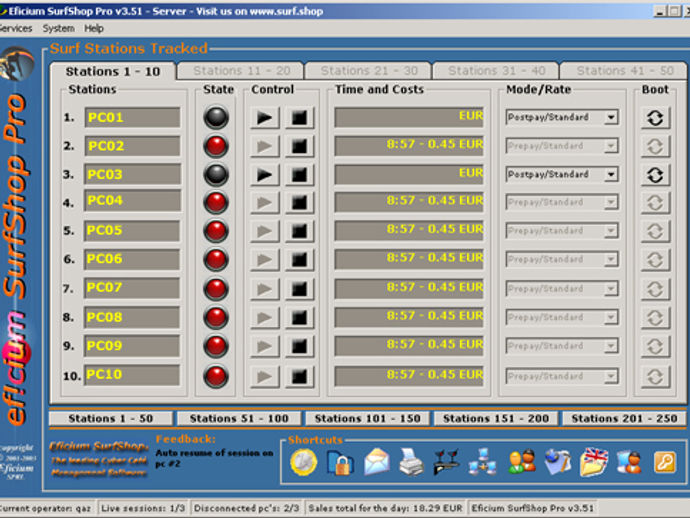
Task: Click the red state light of PC02
Action: click(216, 146)
